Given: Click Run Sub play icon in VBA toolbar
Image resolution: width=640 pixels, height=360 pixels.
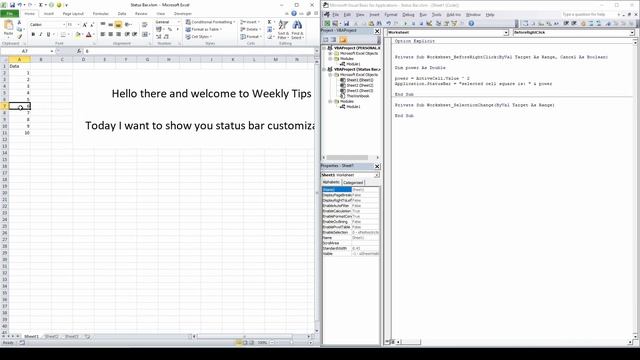Looking at the screenshot, I should (405, 23).
